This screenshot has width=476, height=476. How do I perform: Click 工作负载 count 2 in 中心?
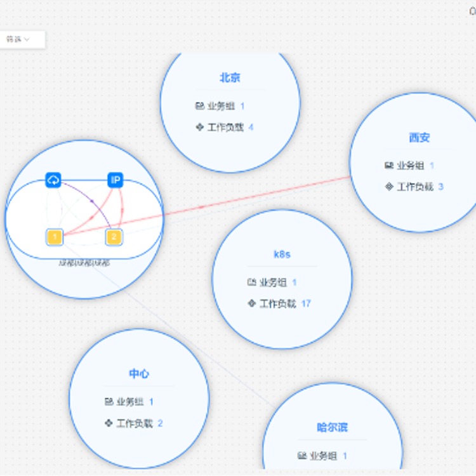pyautogui.click(x=160, y=423)
